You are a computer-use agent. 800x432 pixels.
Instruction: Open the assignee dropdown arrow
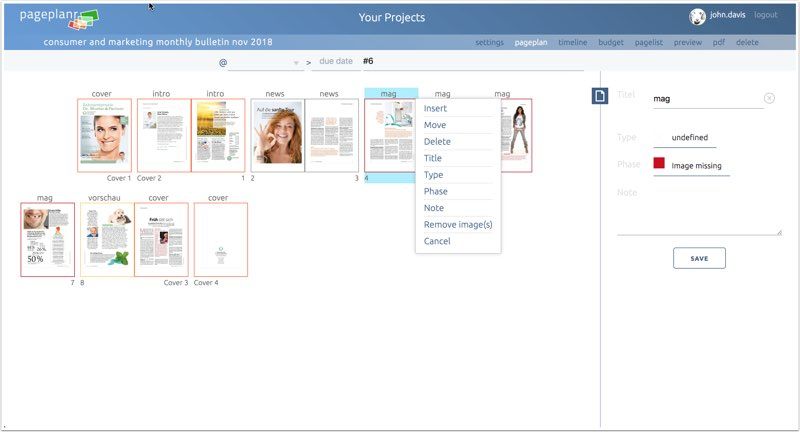point(297,63)
